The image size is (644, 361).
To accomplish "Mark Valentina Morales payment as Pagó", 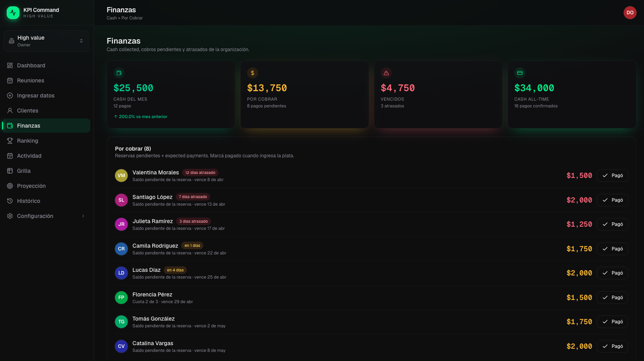I will (612, 176).
